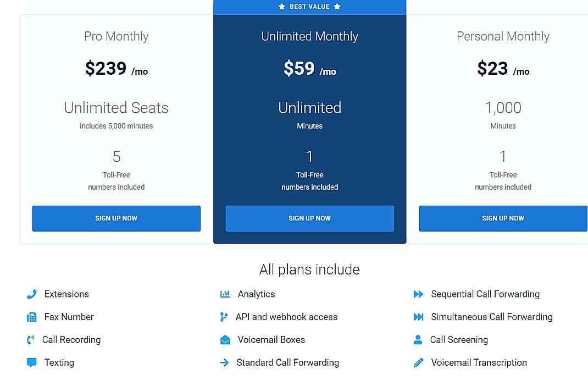
Task: Select the Fax Number icon
Action: tap(31, 317)
